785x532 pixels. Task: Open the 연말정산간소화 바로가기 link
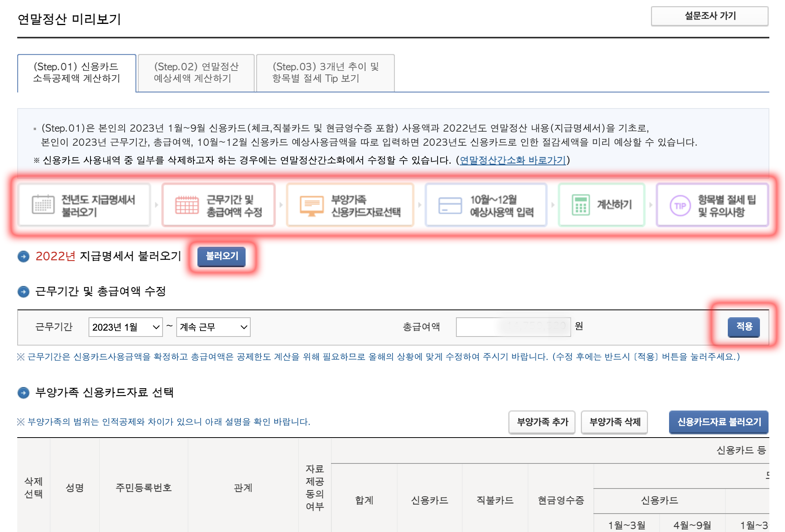[512, 160]
